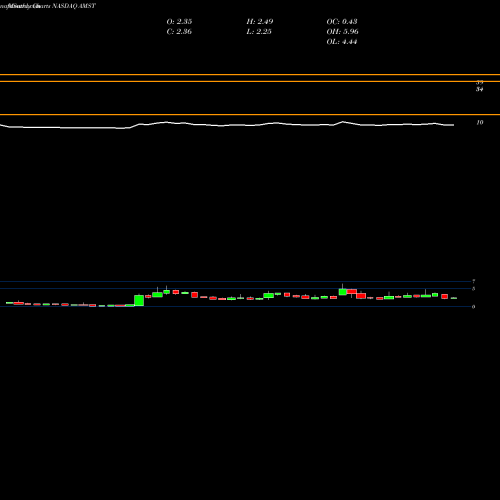Screen dimensions: 500x500
Task: Click the OH: 5.96 readout
Action: click(343, 31)
